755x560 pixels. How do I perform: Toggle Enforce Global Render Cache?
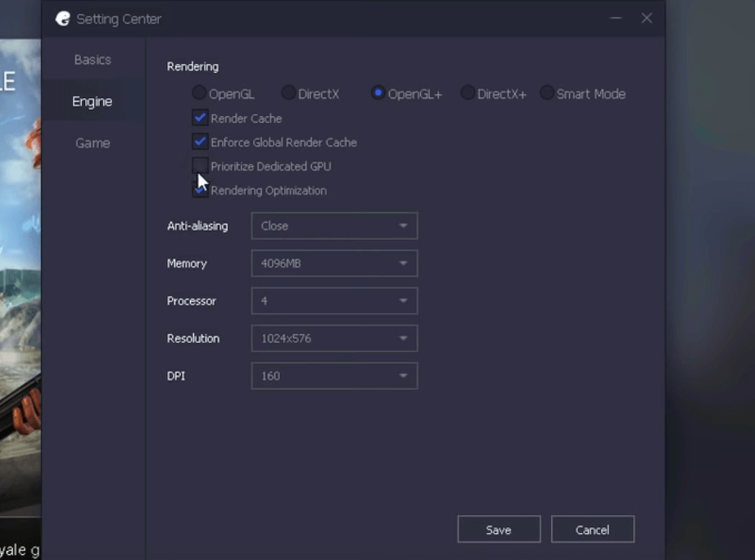tap(200, 142)
